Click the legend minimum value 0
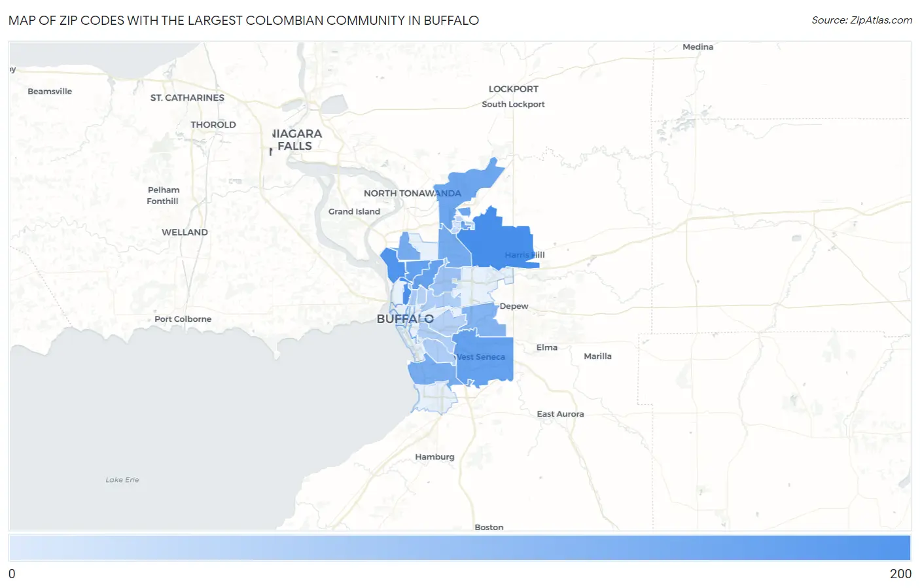 12,574
